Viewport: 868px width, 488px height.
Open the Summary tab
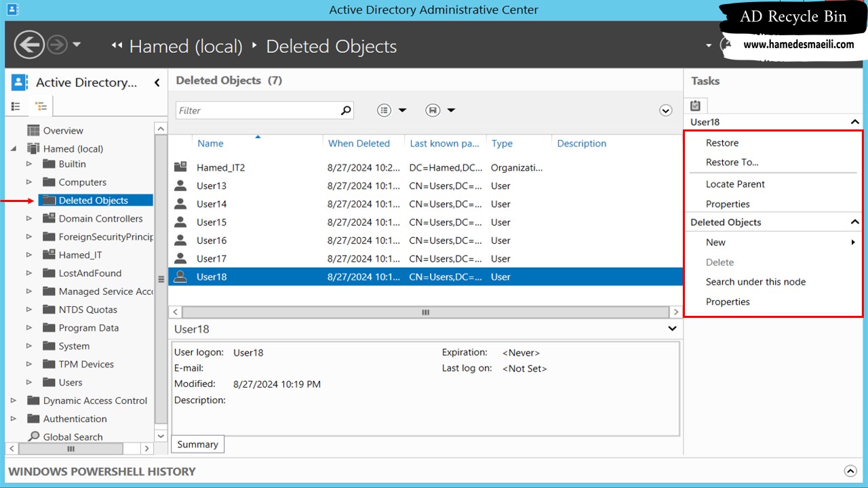[x=197, y=445]
